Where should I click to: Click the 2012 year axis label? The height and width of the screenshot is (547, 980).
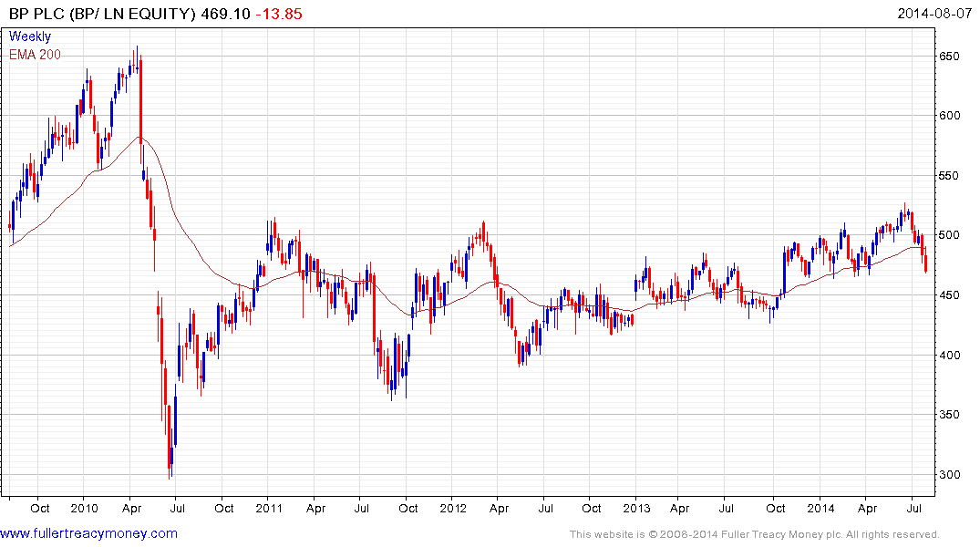coord(453,508)
